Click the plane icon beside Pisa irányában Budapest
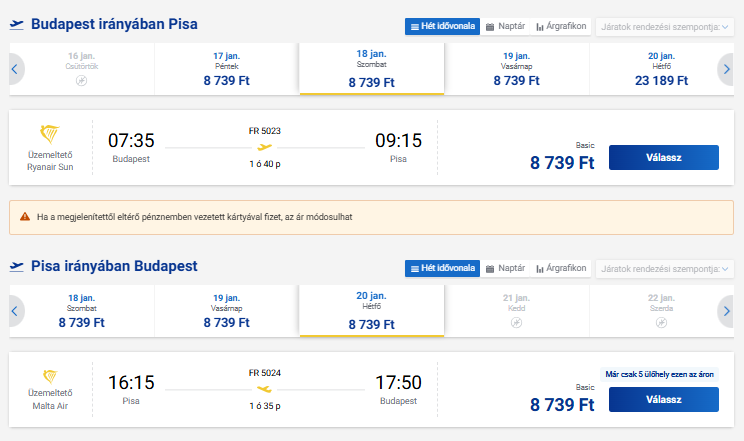744x441 pixels. tap(17, 267)
